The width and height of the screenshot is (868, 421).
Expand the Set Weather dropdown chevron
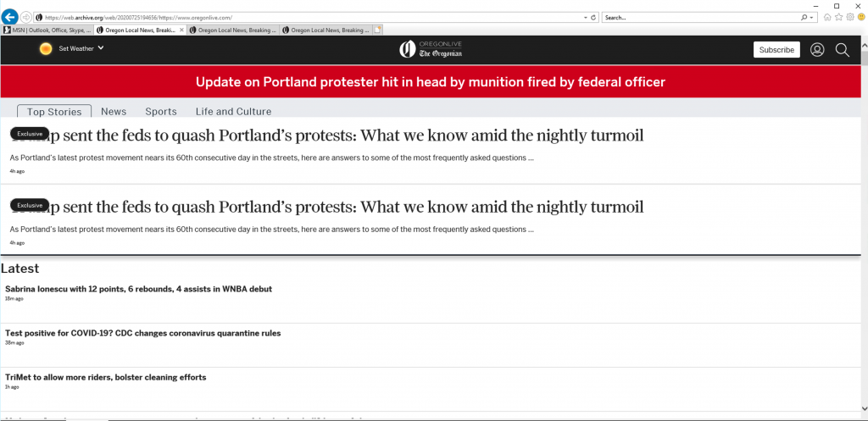(101, 48)
